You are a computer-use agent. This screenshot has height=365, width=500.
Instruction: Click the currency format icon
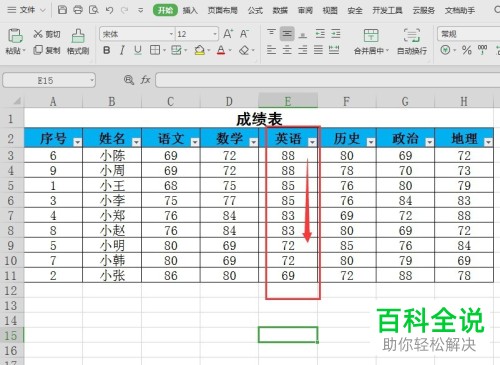tap(445, 50)
